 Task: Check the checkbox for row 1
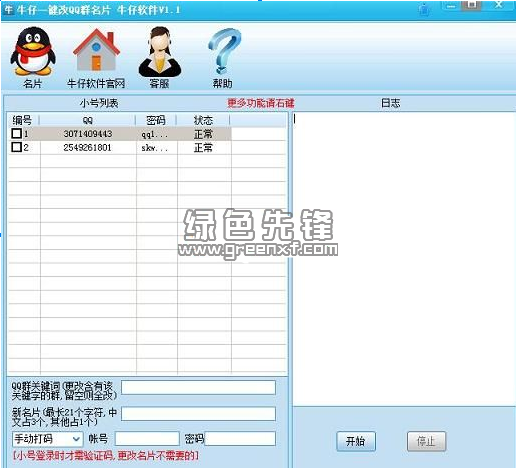(x=16, y=134)
